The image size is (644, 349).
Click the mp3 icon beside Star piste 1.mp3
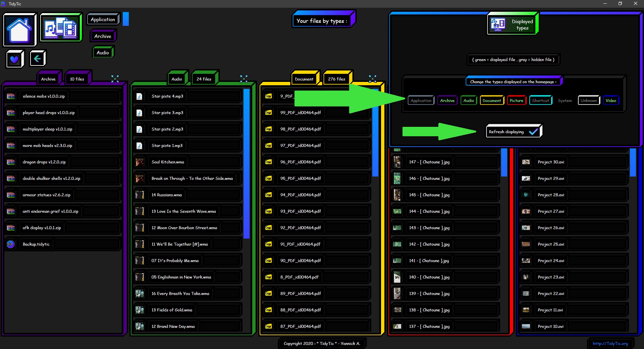139,146
